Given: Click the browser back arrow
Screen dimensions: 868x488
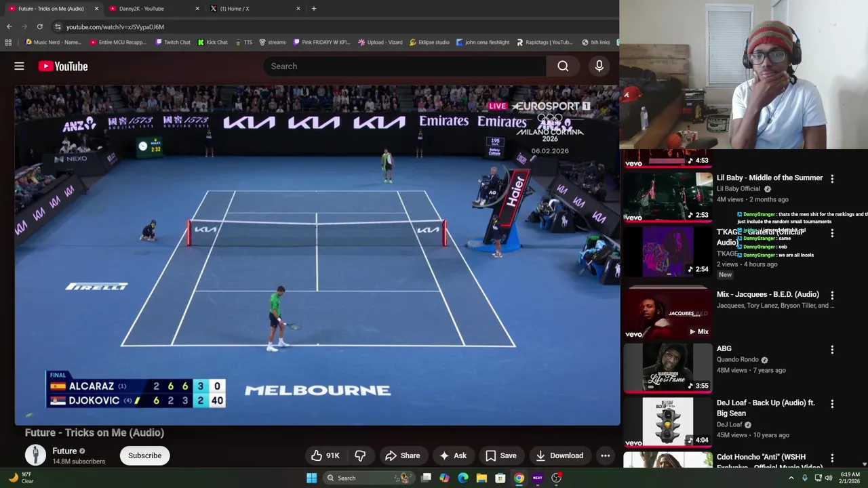Looking at the screenshot, I should [x=9, y=26].
